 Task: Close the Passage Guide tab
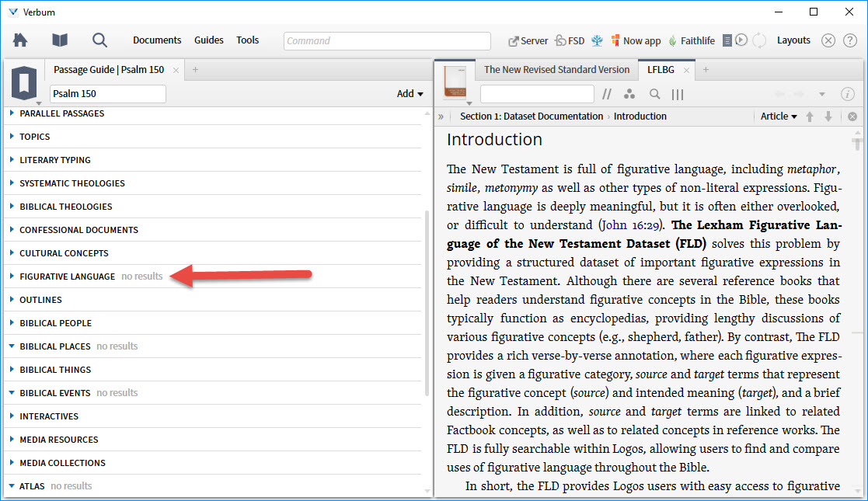[x=176, y=71]
